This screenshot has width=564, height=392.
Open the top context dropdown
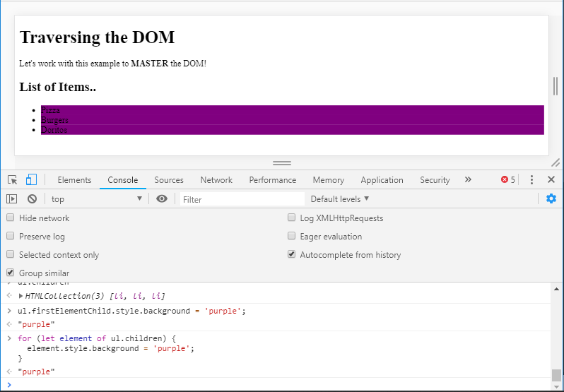click(x=96, y=198)
